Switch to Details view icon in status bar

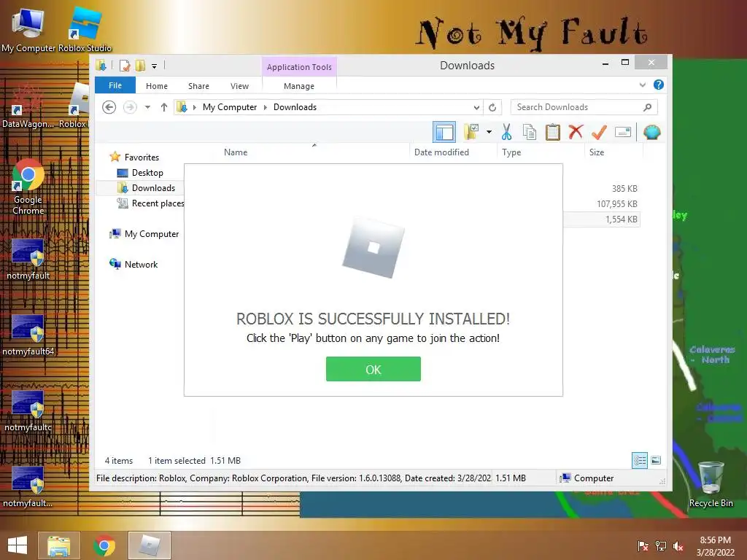(x=639, y=460)
